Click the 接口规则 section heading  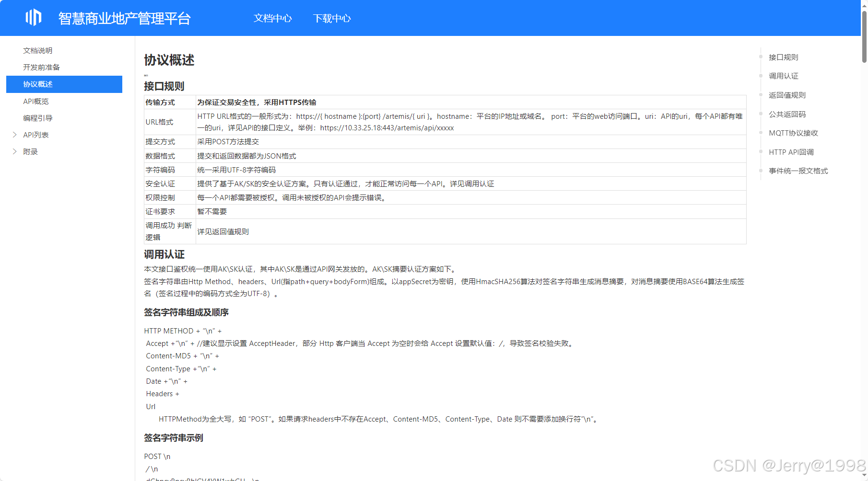pos(164,86)
